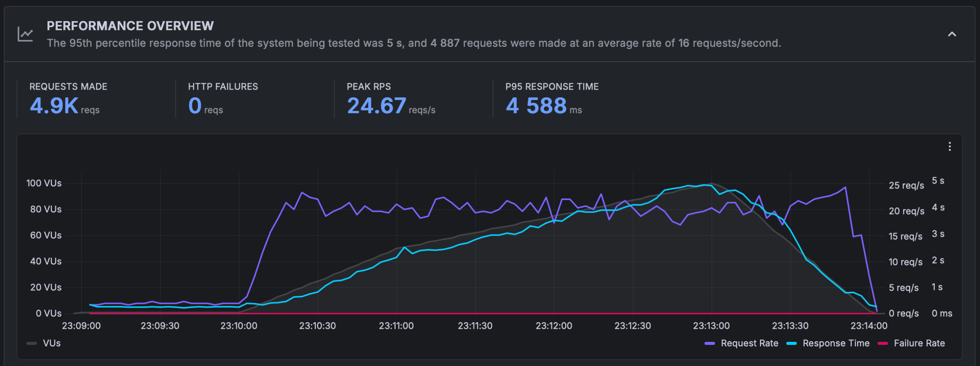Click the cyan Response Time legend swatch
The height and width of the screenshot is (366, 980).
point(791,343)
